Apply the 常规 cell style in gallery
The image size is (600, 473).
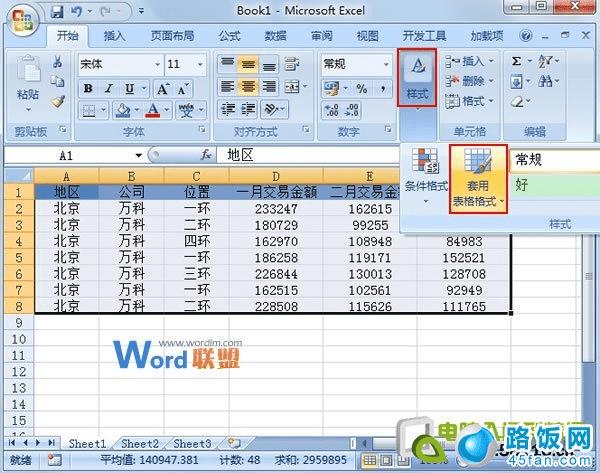click(555, 160)
